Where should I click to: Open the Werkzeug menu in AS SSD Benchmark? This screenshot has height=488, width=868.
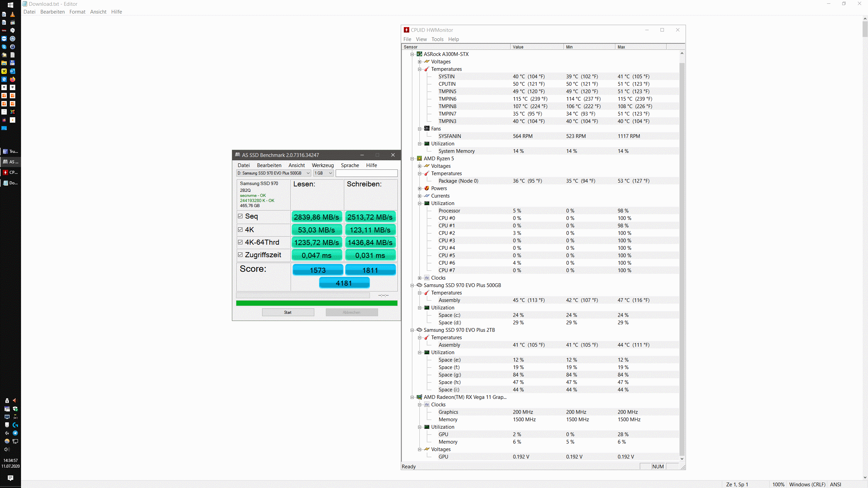click(x=323, y=165)
